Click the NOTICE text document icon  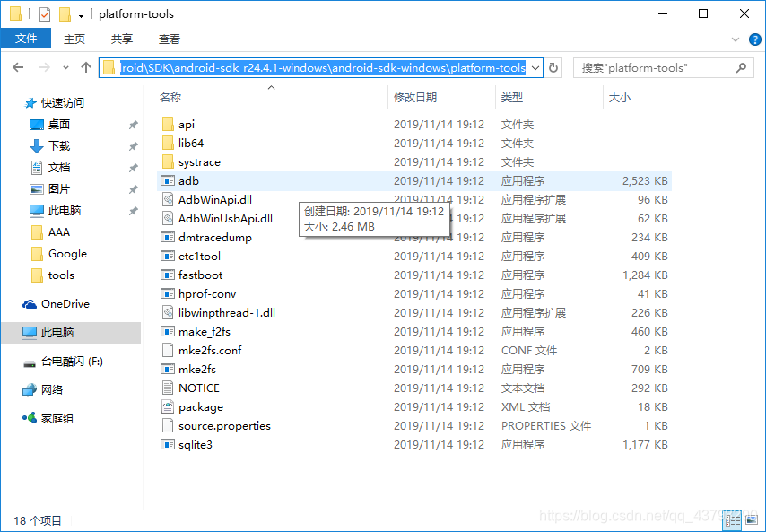pos(168,388)
